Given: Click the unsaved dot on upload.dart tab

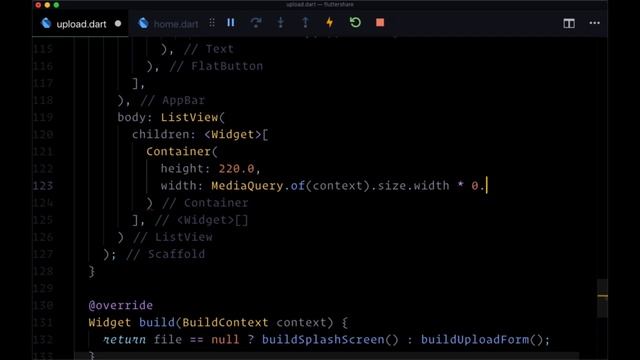Looking at the screenshot, I should (x=118, y=24).
